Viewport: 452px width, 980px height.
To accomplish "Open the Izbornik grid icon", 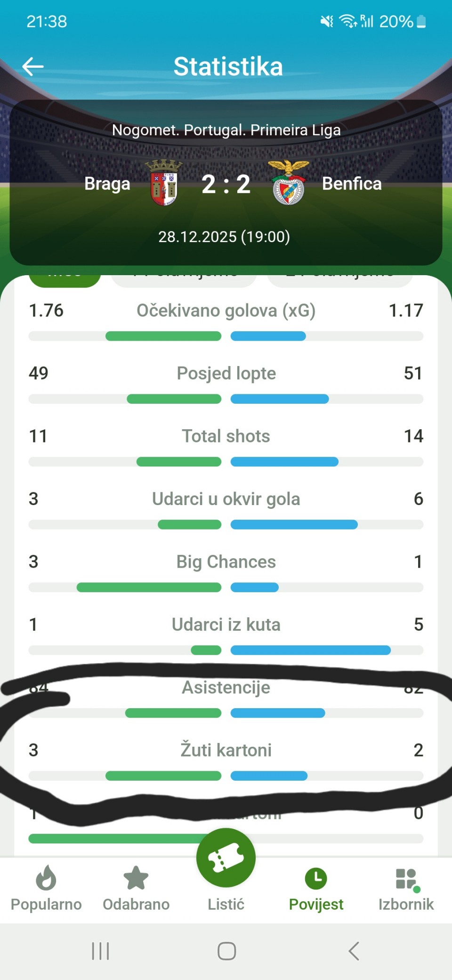I will (406, 879).
